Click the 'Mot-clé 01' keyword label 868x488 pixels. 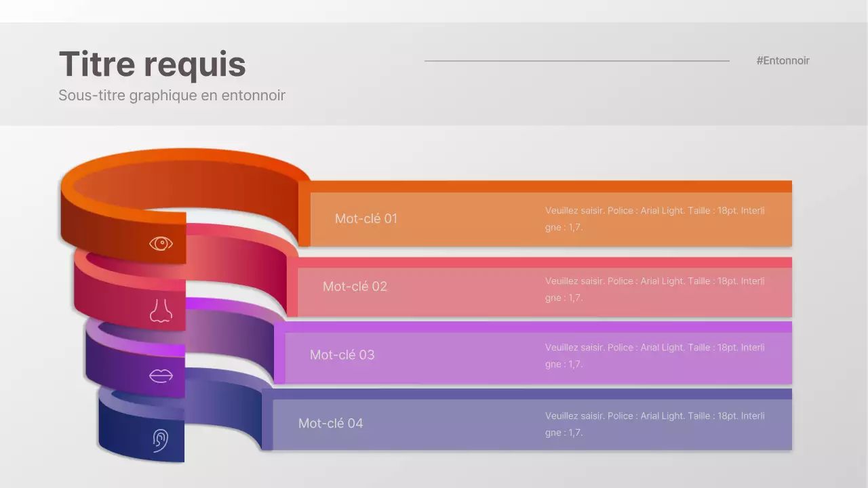click(366, 218)
